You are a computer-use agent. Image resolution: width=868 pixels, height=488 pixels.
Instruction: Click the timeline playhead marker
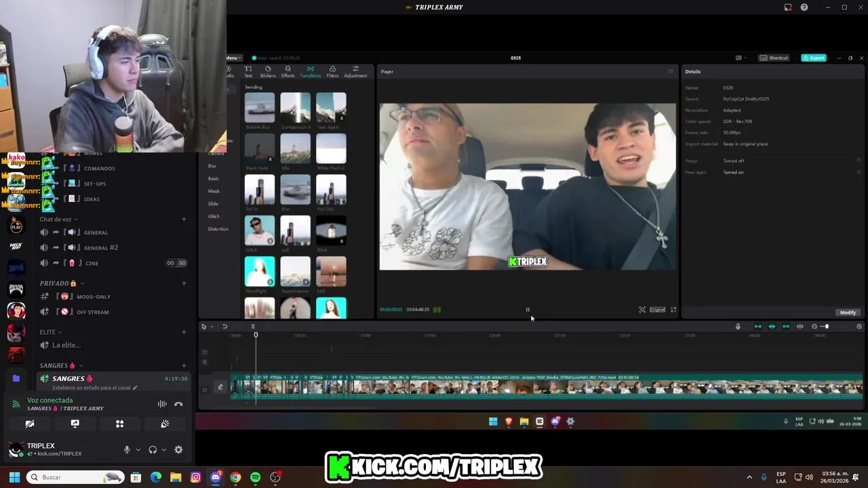click(256, 335)
